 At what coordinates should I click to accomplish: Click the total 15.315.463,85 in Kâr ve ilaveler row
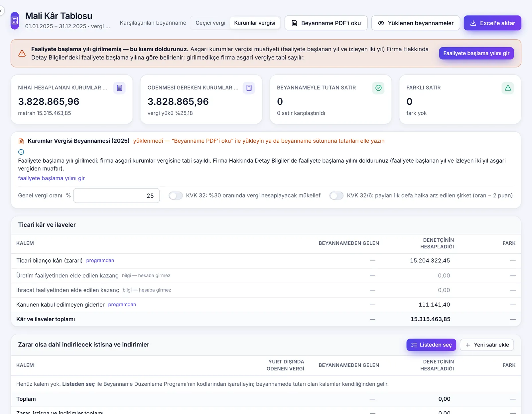pos(430,319)
